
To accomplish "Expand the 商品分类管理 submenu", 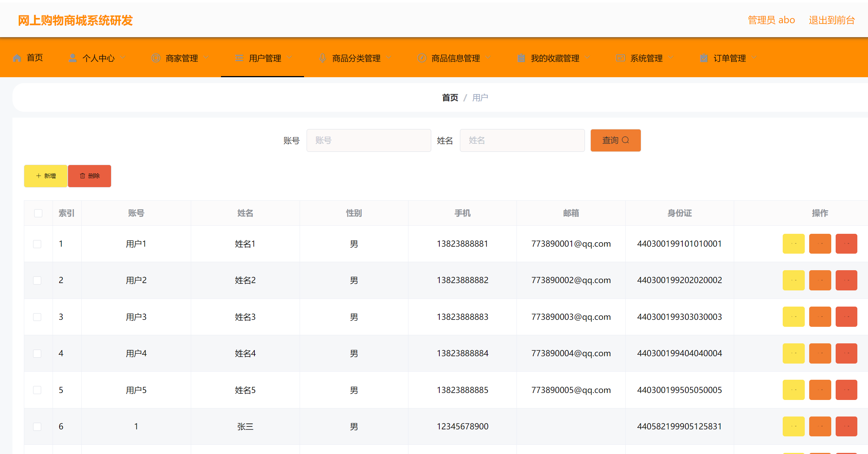I will pos(356,58).
